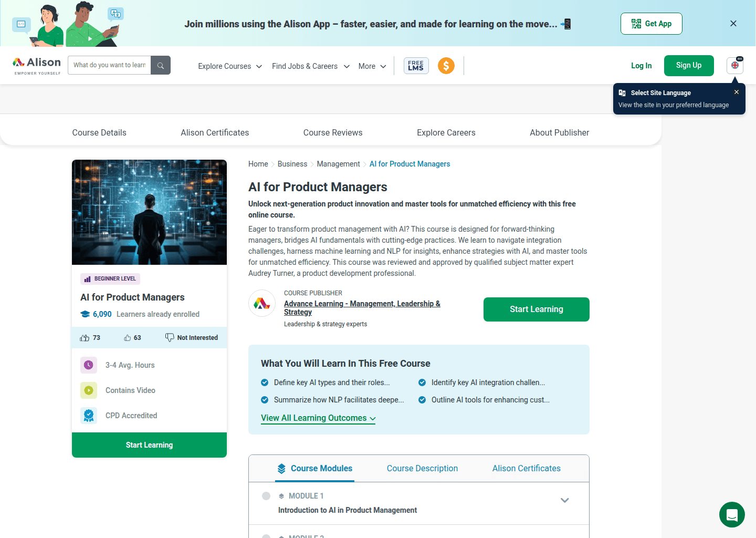Switch to the Course Description tab
The image size is (756, 538).
point(422,468)
